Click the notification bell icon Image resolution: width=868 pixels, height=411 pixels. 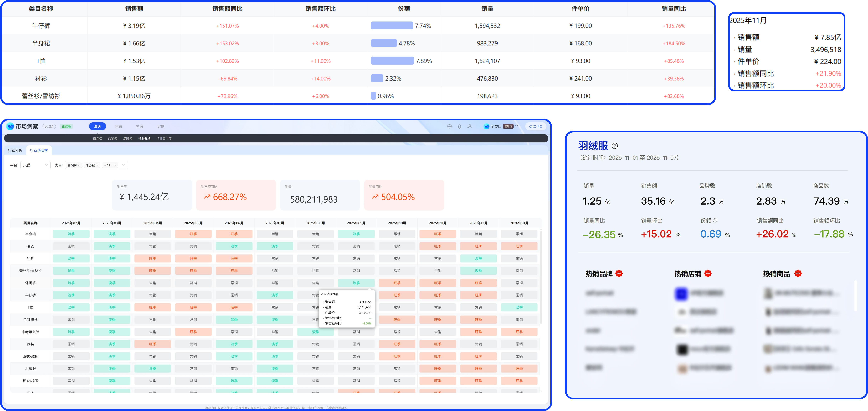(x=459, y=126)
